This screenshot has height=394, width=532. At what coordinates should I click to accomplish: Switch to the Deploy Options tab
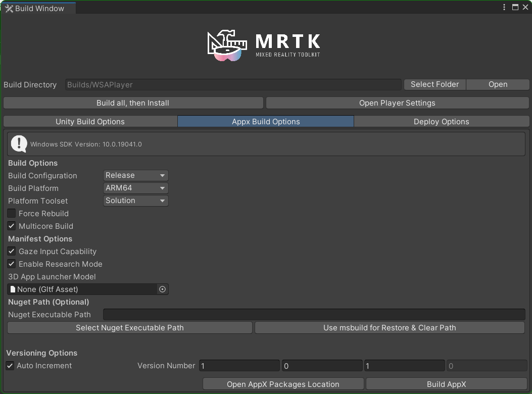(x=442, y=122)
